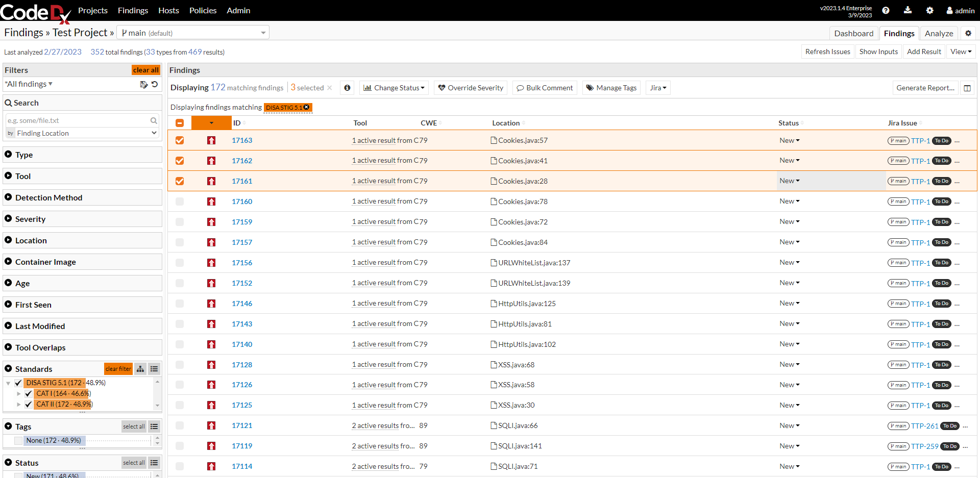
Task: Uncheck the checkbox for finding 17161
Action: (180, 181)
